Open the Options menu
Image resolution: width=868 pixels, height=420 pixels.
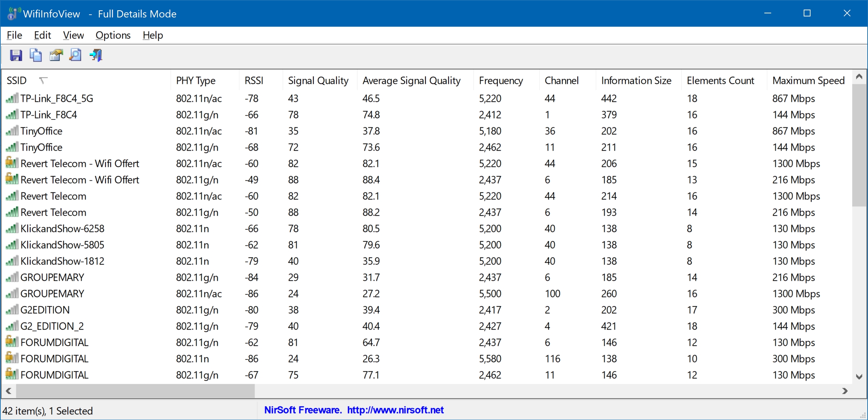click(113, 35)
